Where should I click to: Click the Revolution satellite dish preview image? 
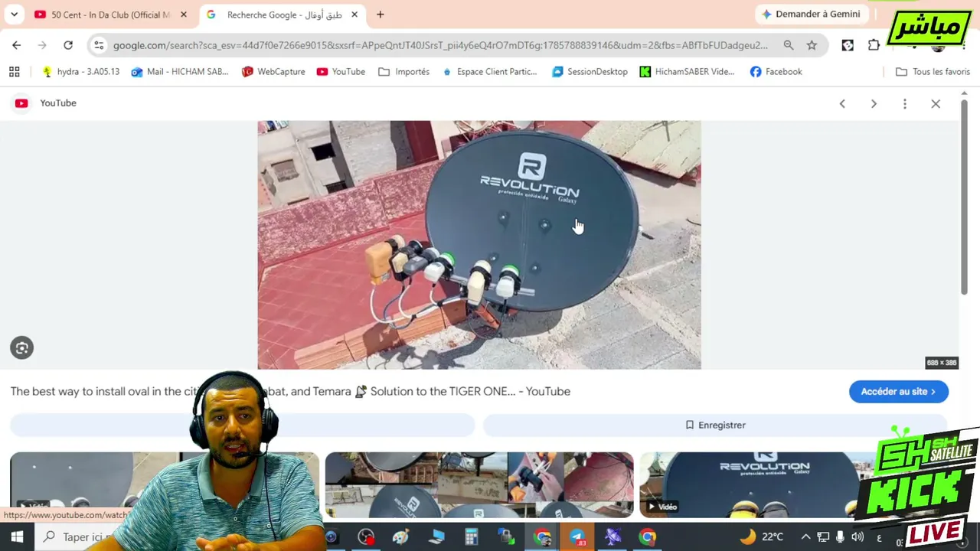[479, 245]
